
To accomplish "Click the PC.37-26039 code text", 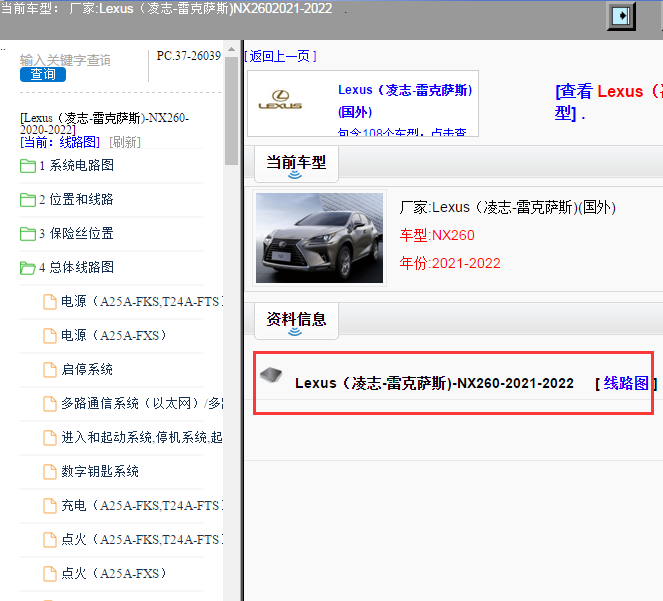I will click(189, 56).
